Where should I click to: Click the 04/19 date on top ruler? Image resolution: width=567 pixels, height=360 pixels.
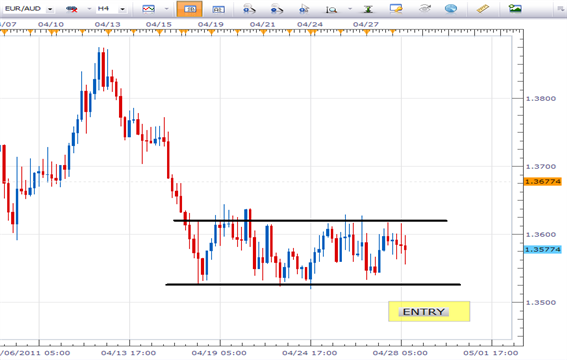tap(211, 25)
